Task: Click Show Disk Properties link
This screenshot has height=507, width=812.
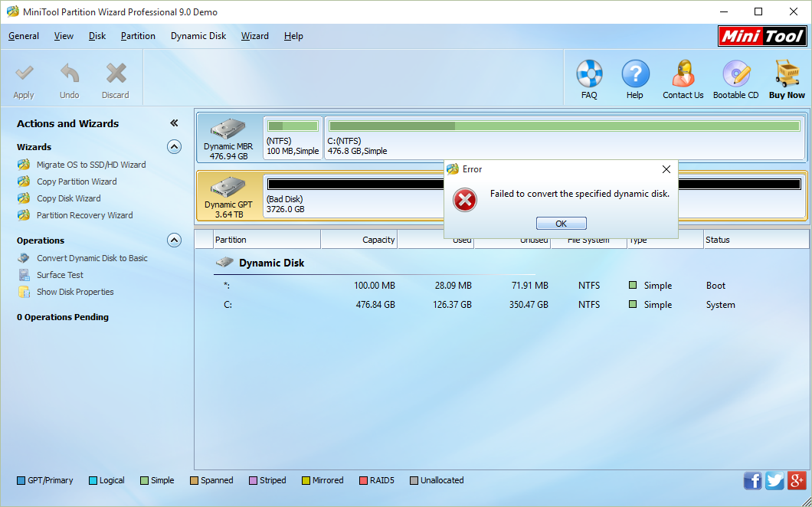Action: point(75,292)
